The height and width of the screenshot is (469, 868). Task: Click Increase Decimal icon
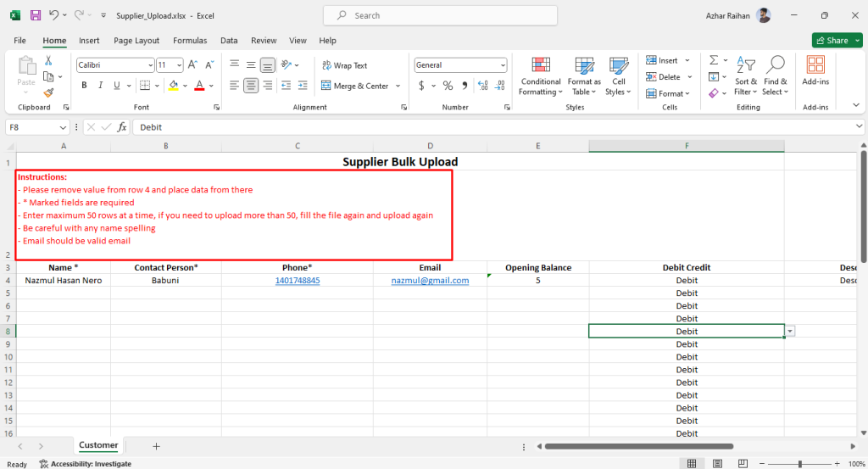[x=482, y=86]
